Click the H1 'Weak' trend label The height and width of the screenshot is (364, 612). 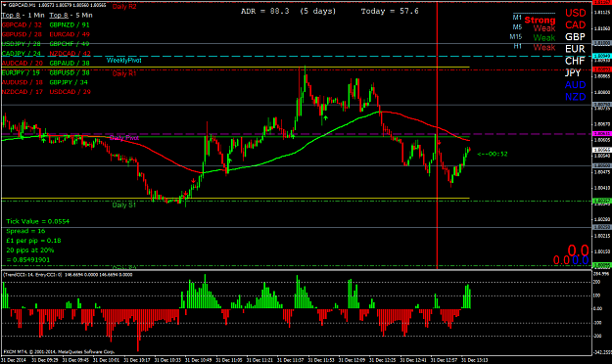(544, 47)
